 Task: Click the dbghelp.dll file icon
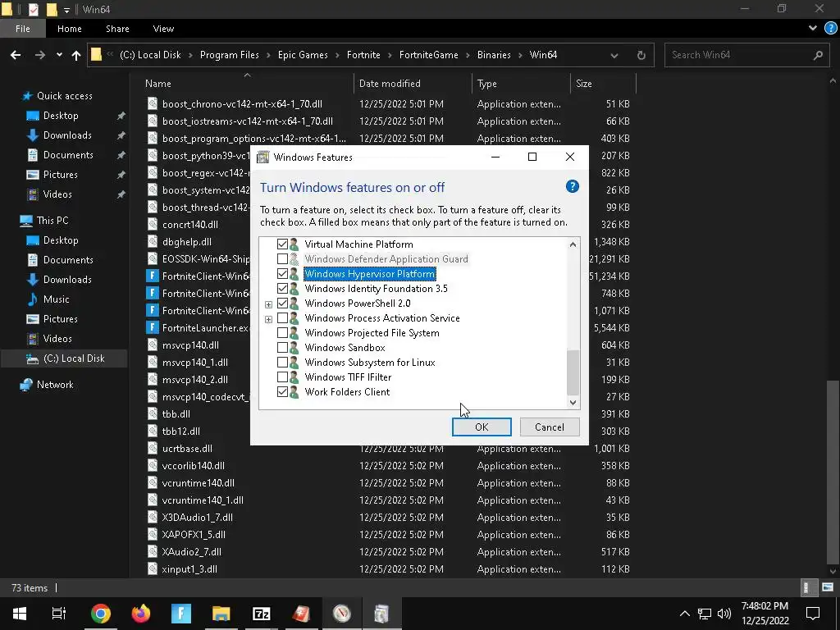click(153, 242)
